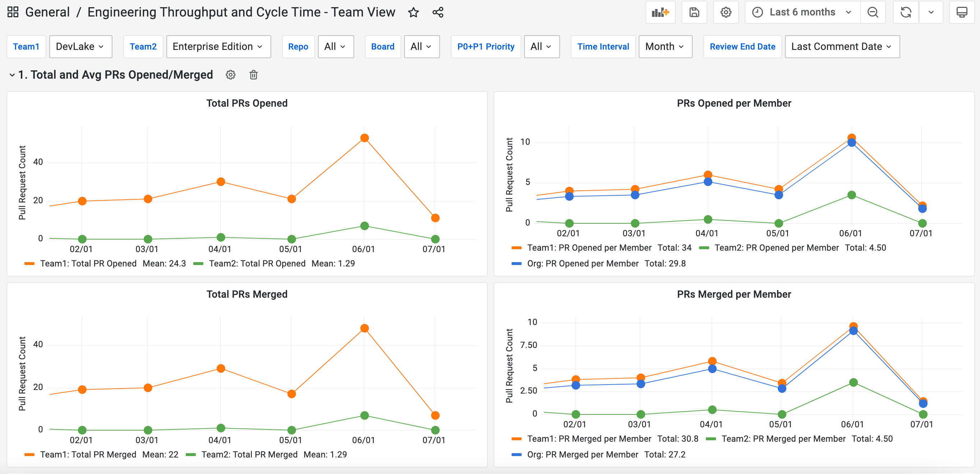
Task: Collapse the Total and Avg PRs row
Action: tap(12, 75)
